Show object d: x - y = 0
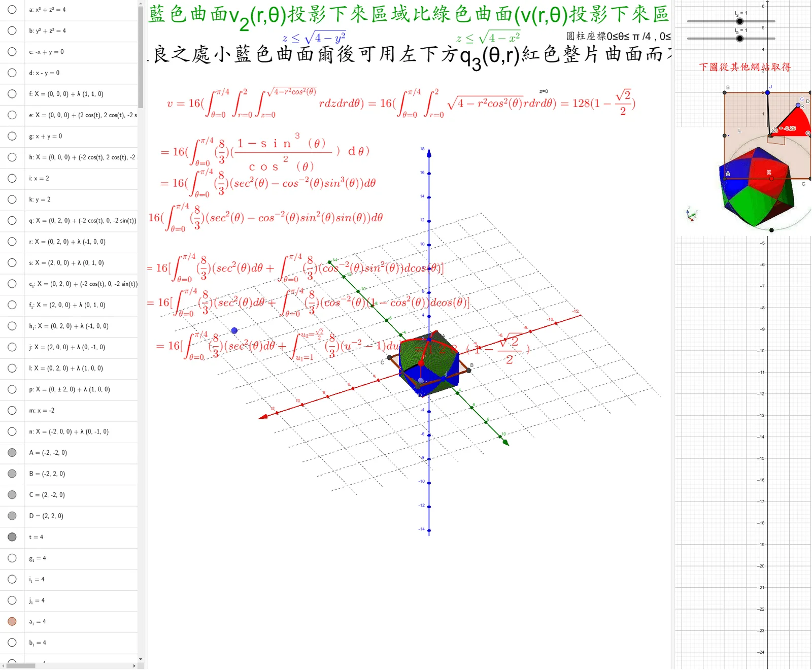 12,73
